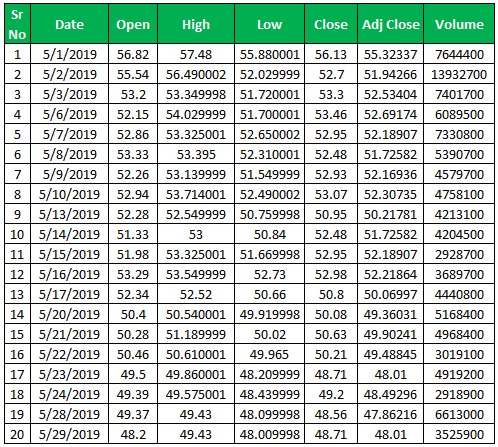498x447 pixels.
Task: Select the date cell 5/24/2019
Action: coord(69,394)
